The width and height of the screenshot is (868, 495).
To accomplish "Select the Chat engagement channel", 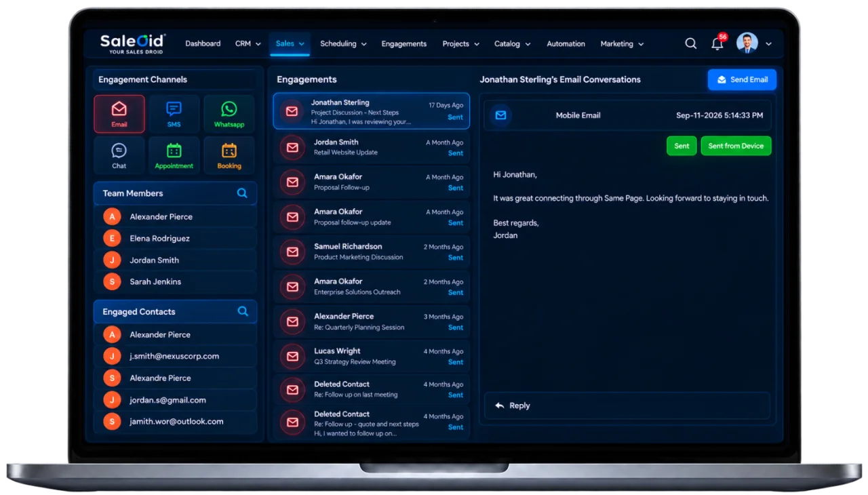I will 119,155.
